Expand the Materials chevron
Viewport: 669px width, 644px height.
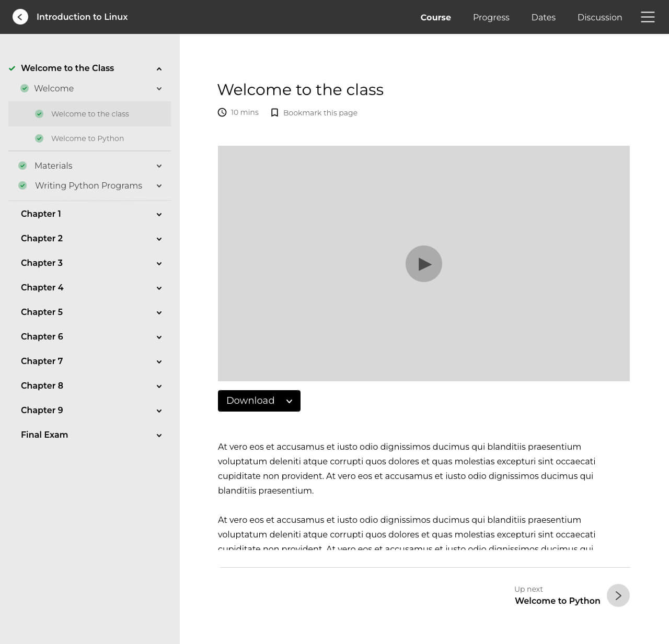[x=159, y=166]
